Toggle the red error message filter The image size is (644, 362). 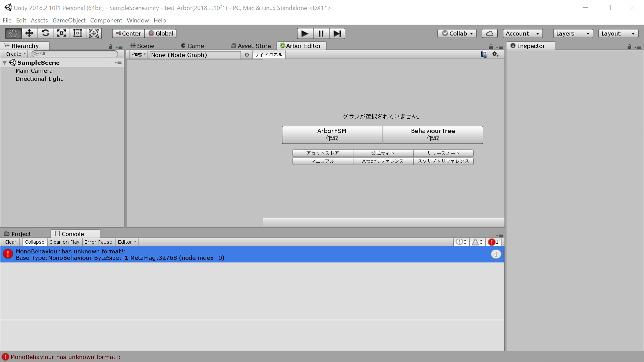click(x=493, y=242)
